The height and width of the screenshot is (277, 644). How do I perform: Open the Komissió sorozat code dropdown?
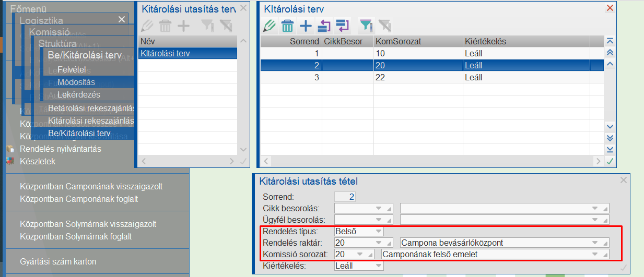tap(359, 254)
